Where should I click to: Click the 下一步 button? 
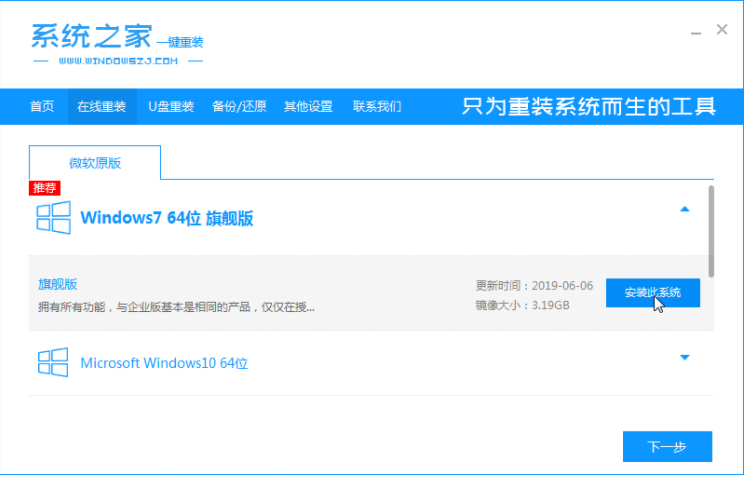point(667,446)
